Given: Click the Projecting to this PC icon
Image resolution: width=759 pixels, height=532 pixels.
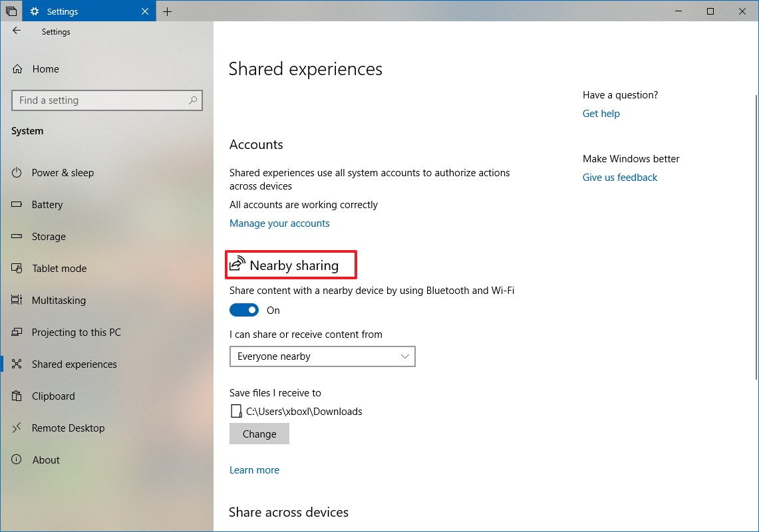Looking at the screenshot, I should coord(17,332).
